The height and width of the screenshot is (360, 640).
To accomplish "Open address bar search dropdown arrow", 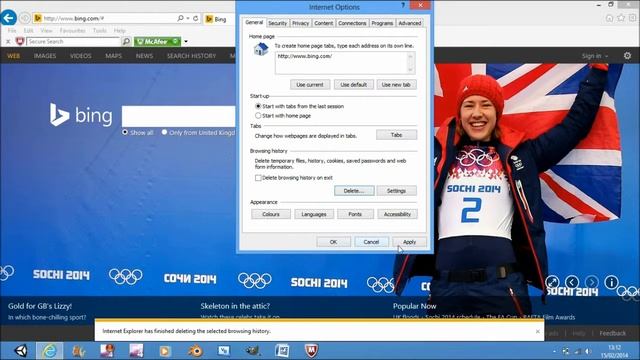I will pos(188,18).
